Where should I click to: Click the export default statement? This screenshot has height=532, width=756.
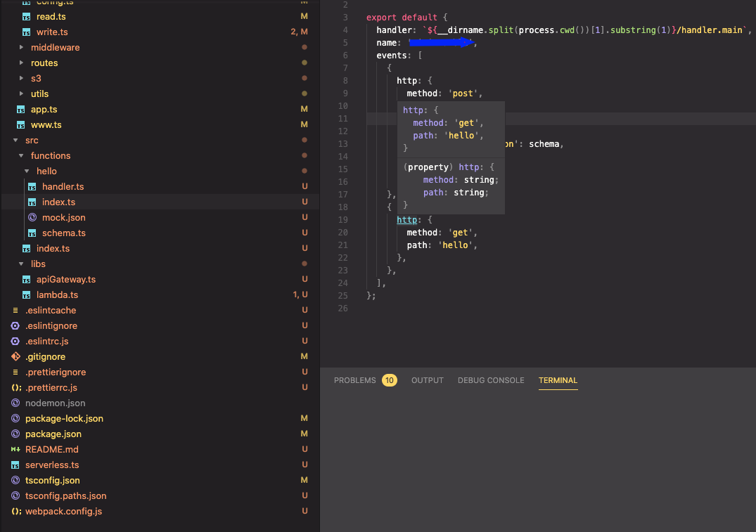402,18
